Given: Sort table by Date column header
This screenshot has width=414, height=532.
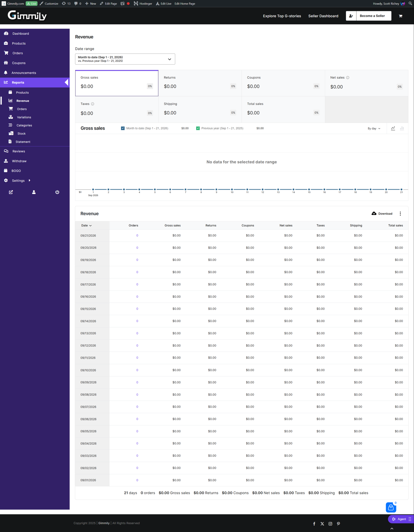Looking at the screenshot, I should (x=86, y=225).
